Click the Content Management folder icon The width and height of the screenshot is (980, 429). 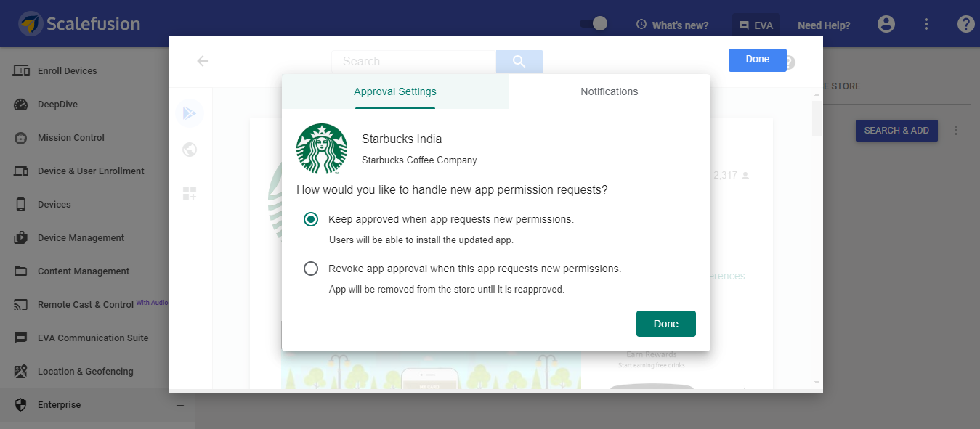21,271
